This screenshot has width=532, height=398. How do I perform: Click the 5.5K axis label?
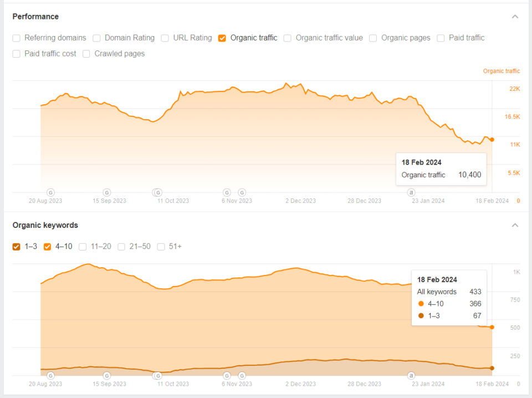(514, 173)
